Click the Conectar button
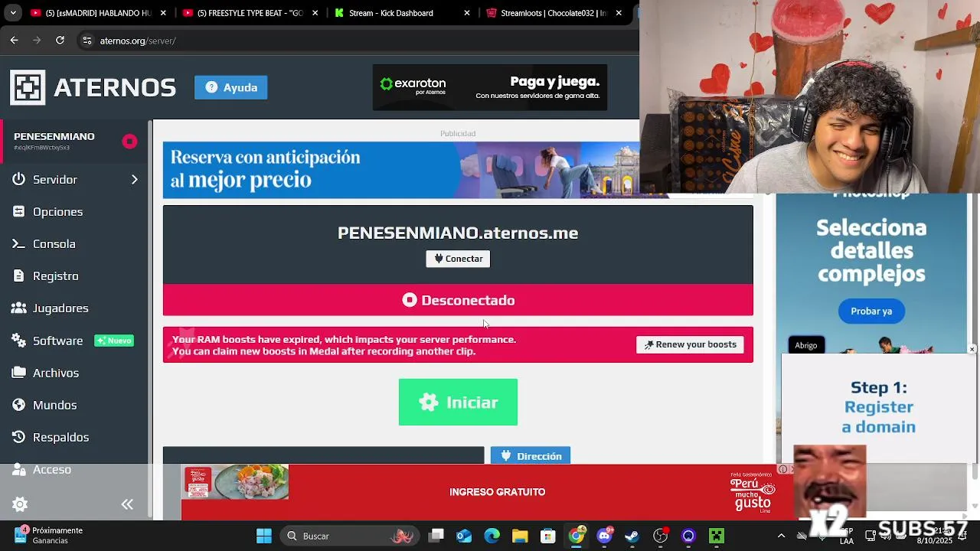Screen dimensions: 980x551 tap(458, 259)
